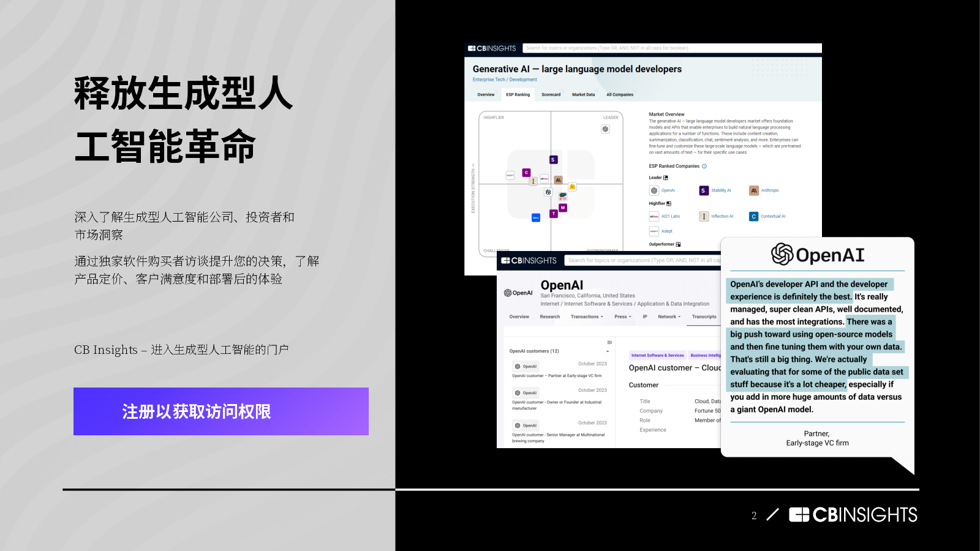
Task: Open the Anthropic company link
Action: [771, 191]
